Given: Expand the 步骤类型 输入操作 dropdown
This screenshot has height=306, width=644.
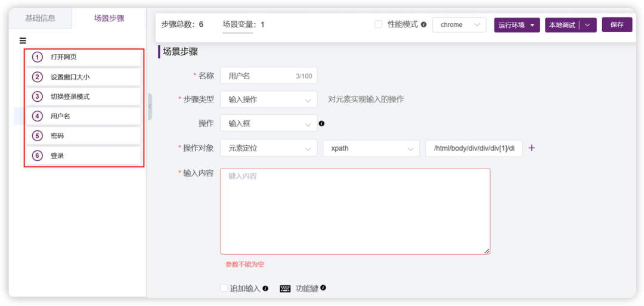Looking at the screenshot, I should (268, 99).
